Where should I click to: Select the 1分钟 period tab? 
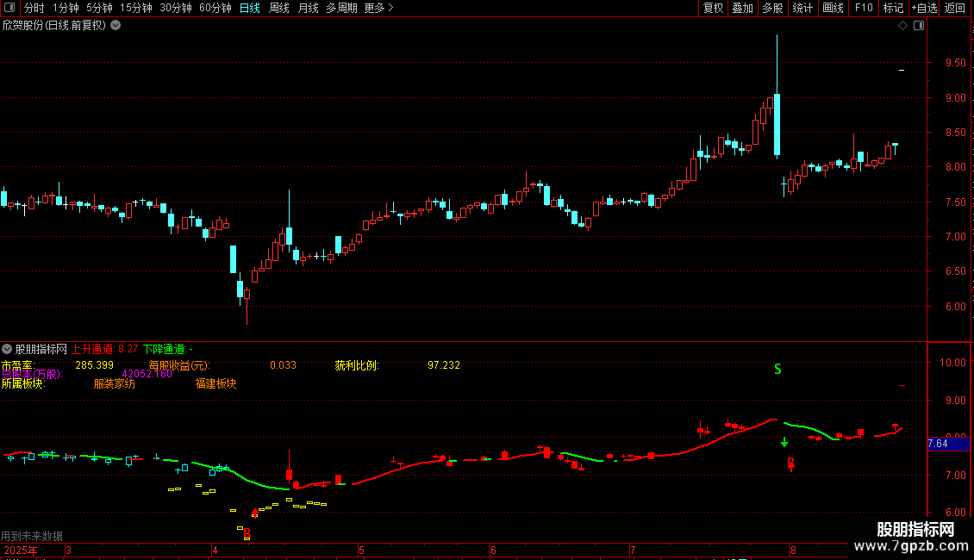[x=66, y=8]
